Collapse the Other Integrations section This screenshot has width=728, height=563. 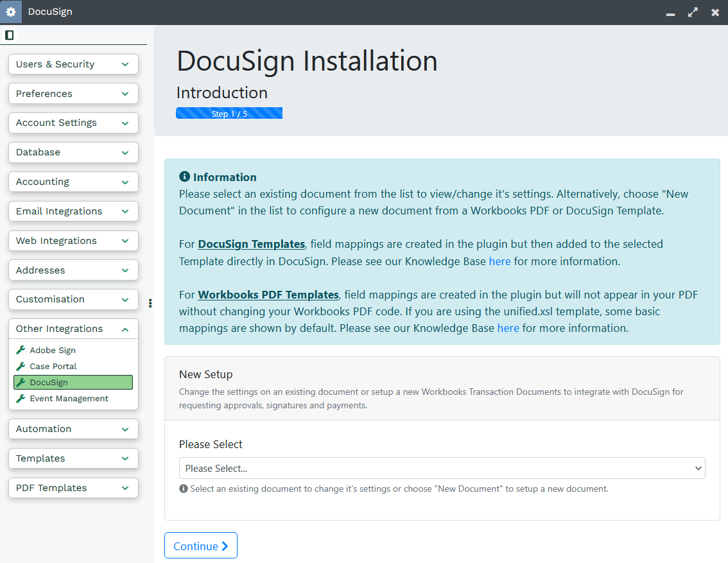[73, 329]
